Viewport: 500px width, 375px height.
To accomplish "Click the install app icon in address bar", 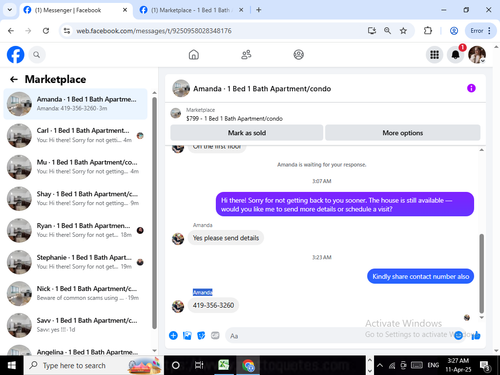I will pyautogui.click(x=372, y=31).
